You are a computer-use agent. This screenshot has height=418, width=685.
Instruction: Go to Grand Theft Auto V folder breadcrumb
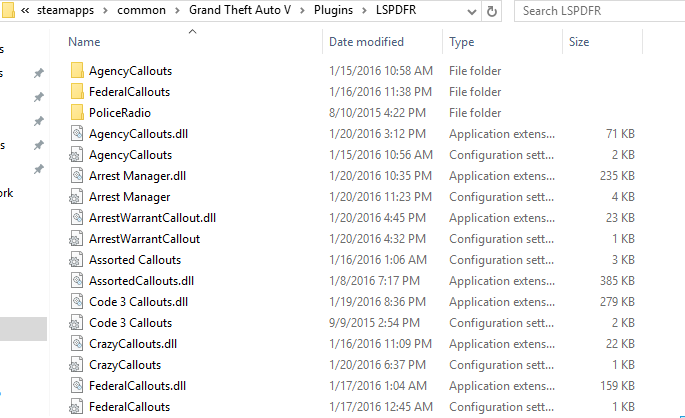[240, 10]
